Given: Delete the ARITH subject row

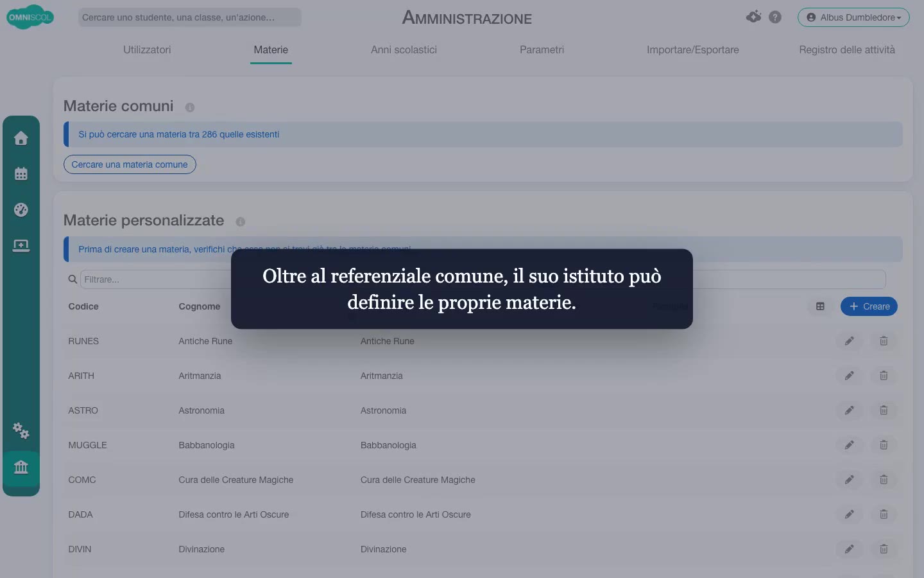Looking at the screenshot, I should coord(884,376).
